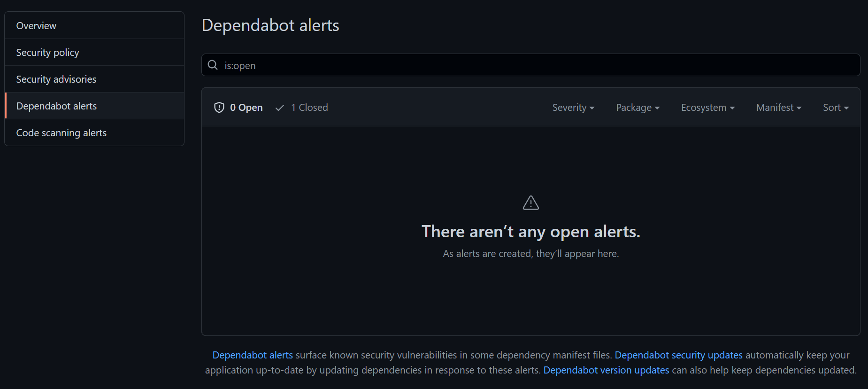Viewport: 868px width, 389px height.
Task: Open Security policy in sidebar
Action: point(47,53)
